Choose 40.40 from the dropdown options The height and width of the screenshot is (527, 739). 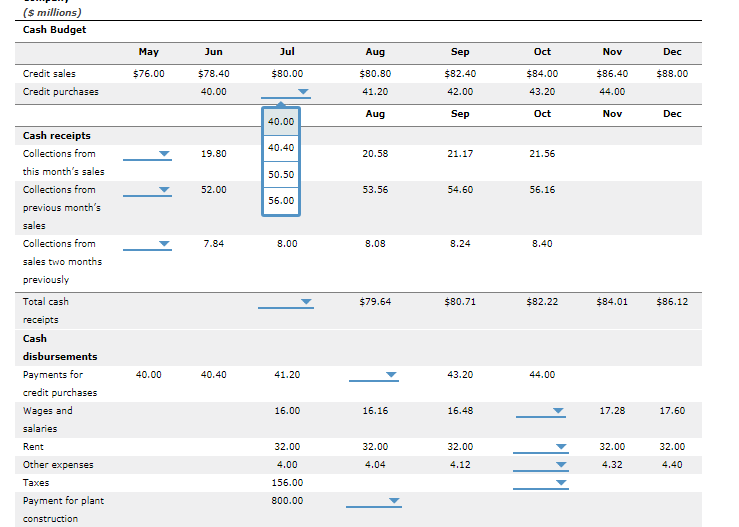tap(281, 148)
